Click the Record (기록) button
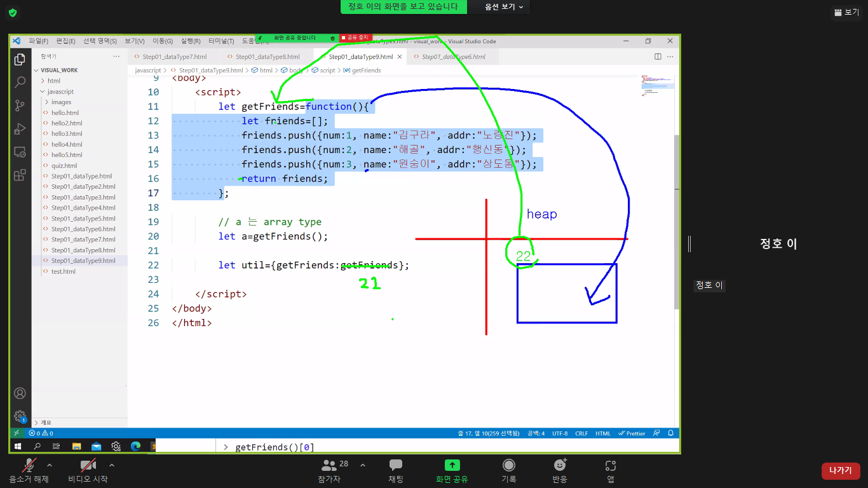 pos(509,471)
